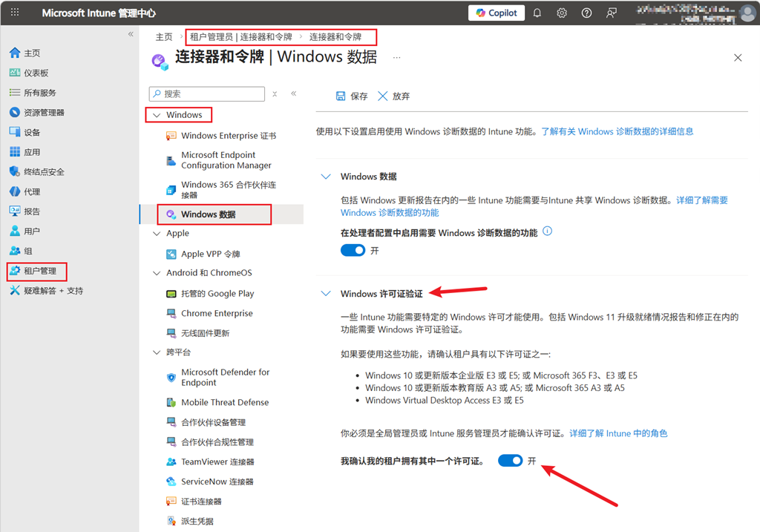This screenshot has width=760, height=532.
Task: Toggle the tenant license confirmation switch
Action: 511,461
